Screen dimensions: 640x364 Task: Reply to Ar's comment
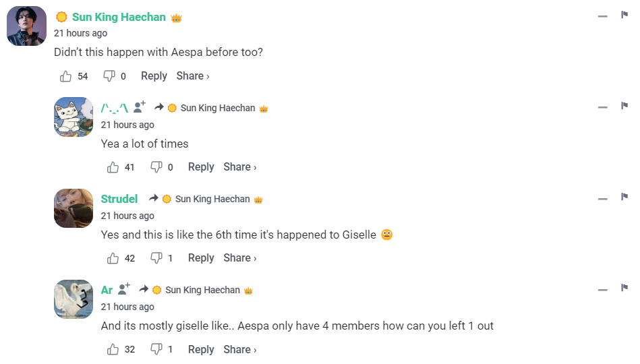(x=201, y=349)
